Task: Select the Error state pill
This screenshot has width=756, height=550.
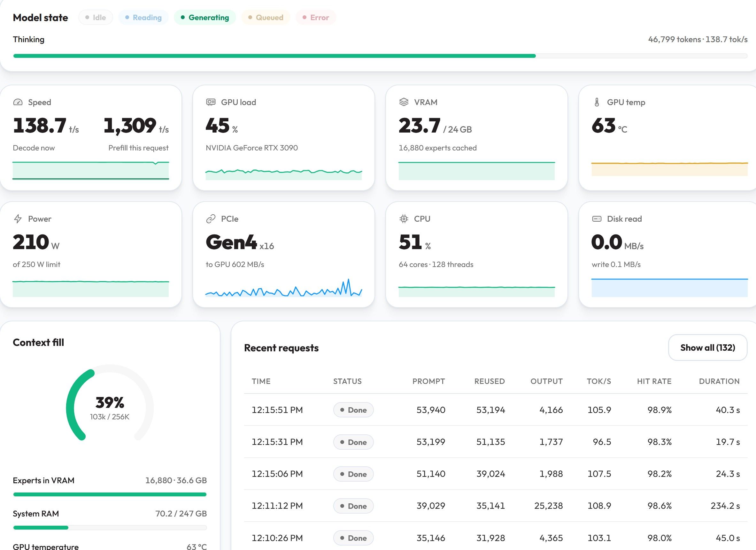Action: 316,17
